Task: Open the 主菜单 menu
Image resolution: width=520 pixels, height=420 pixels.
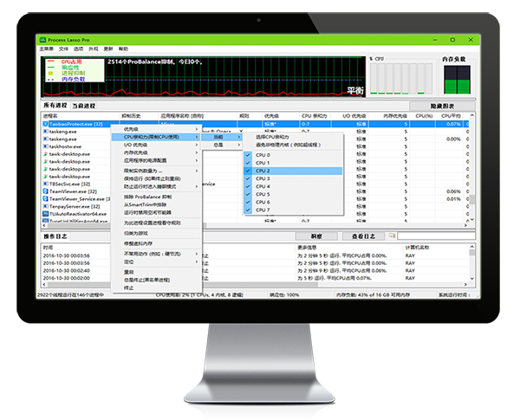Action: [47, 49]
